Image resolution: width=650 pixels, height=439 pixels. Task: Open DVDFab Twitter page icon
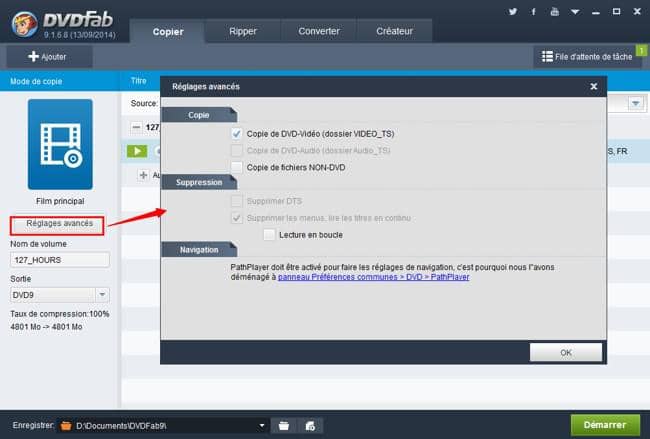click(513, 12)
